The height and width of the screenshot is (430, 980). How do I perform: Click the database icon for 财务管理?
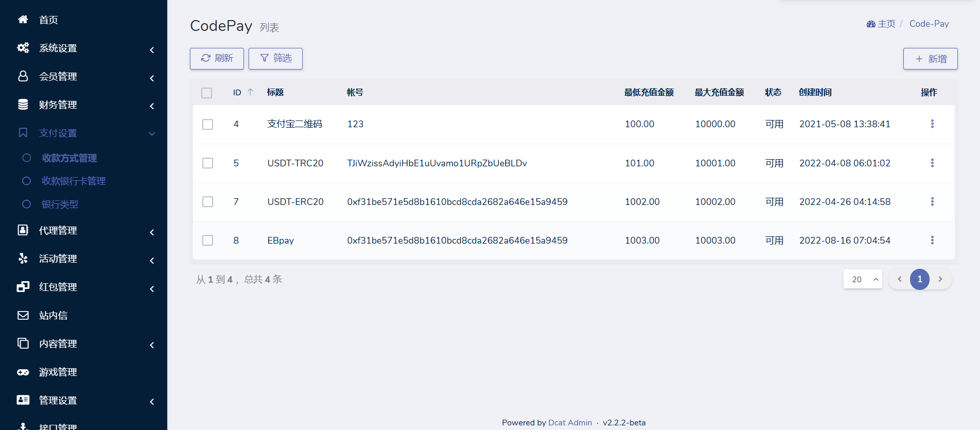coord(23,105)
